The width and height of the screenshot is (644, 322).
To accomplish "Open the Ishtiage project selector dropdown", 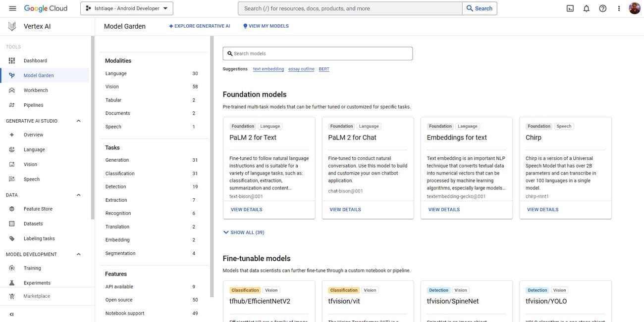I will coord(126,8).
